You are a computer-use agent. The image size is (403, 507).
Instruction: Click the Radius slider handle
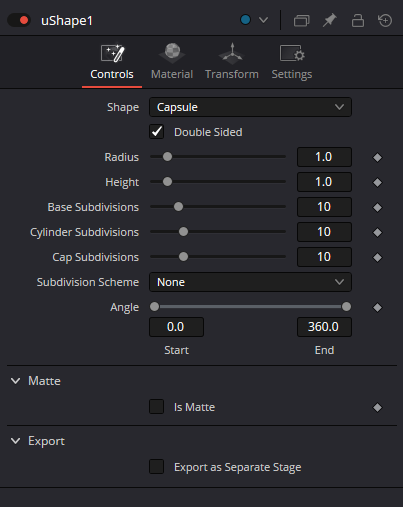[x=167, y=156]
